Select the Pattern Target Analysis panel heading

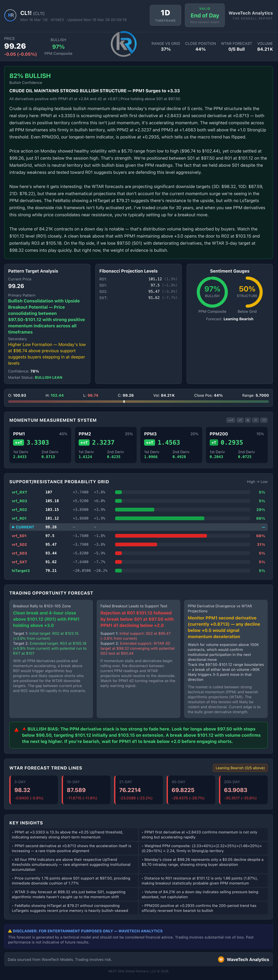coord(33,271)
